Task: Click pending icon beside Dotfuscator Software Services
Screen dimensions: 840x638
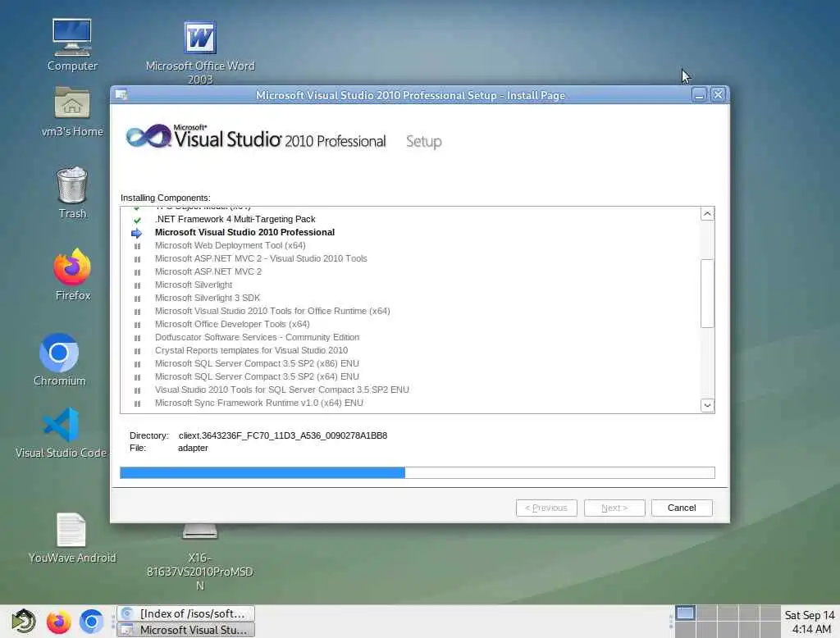Action: point(137,338)
